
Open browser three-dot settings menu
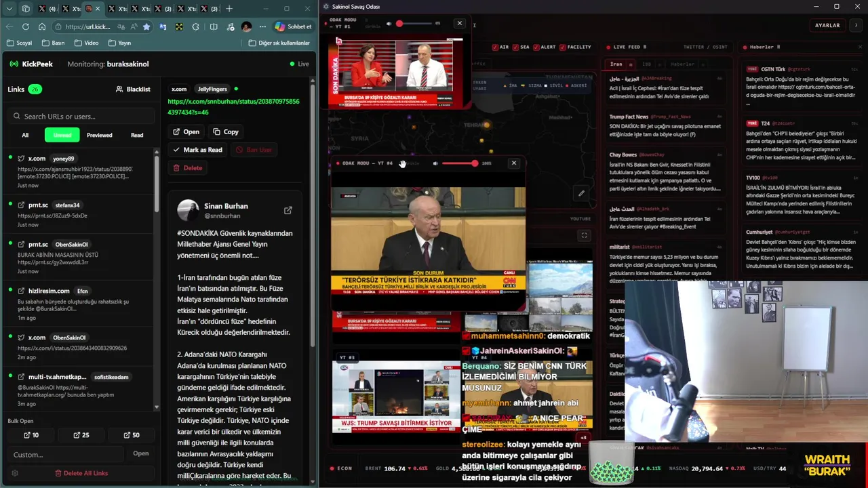pyautogui.click(x=262, y=26)
